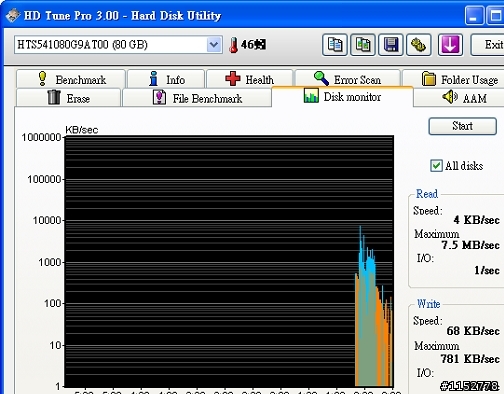Click the 46 degree temperature reading
This screenshot has height=394, width=504.
[253, 44]
